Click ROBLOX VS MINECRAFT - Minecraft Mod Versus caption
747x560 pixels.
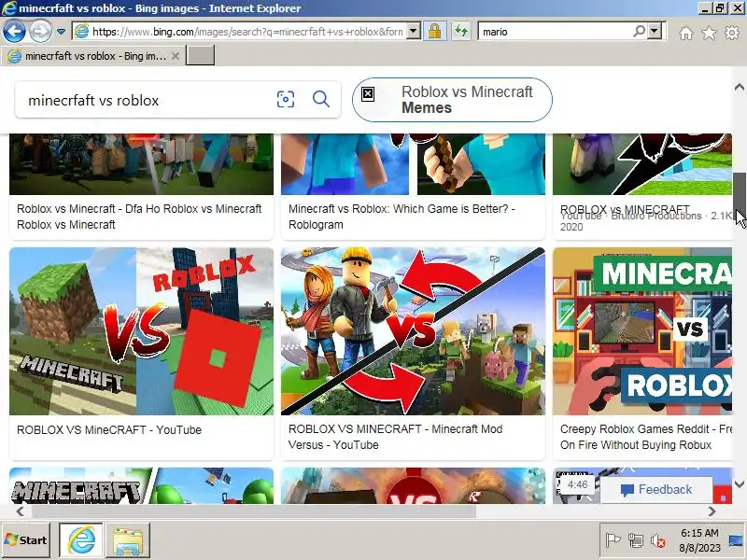395,437
